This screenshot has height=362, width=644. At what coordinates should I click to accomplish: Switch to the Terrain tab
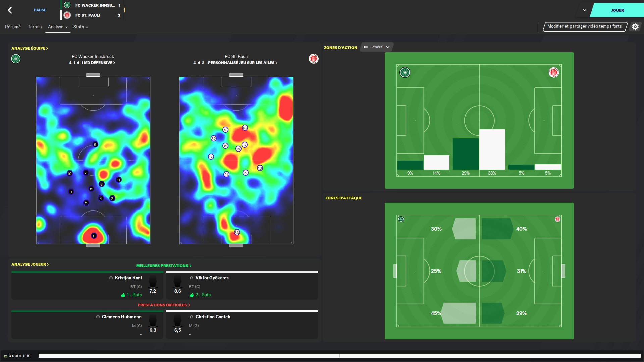pos(35,27)
